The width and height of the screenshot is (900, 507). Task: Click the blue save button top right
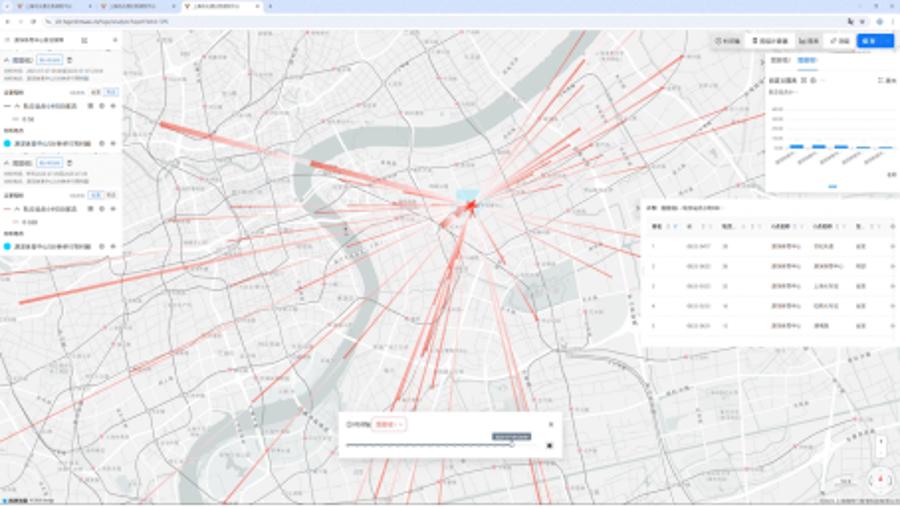tap(874, 41)
